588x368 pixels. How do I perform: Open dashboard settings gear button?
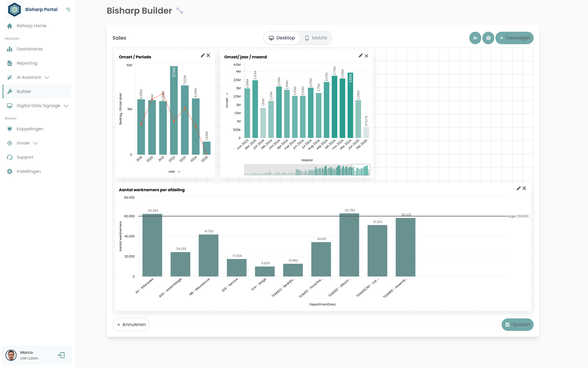(x=488, y=38)
